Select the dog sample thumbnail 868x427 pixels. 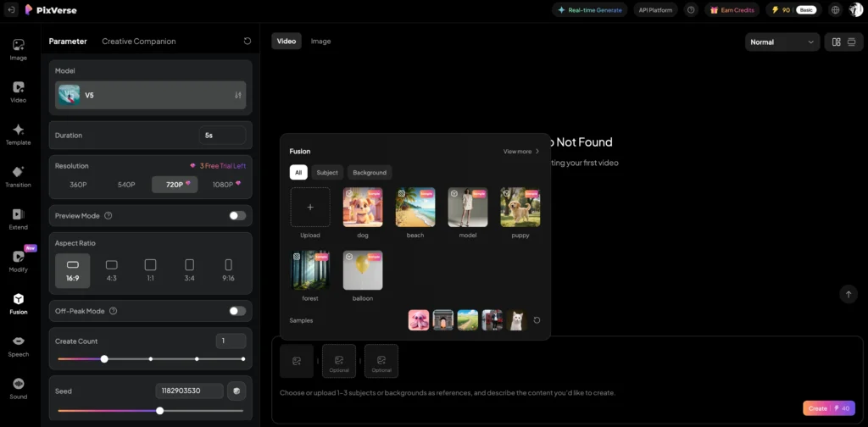(x=363, y=207)
